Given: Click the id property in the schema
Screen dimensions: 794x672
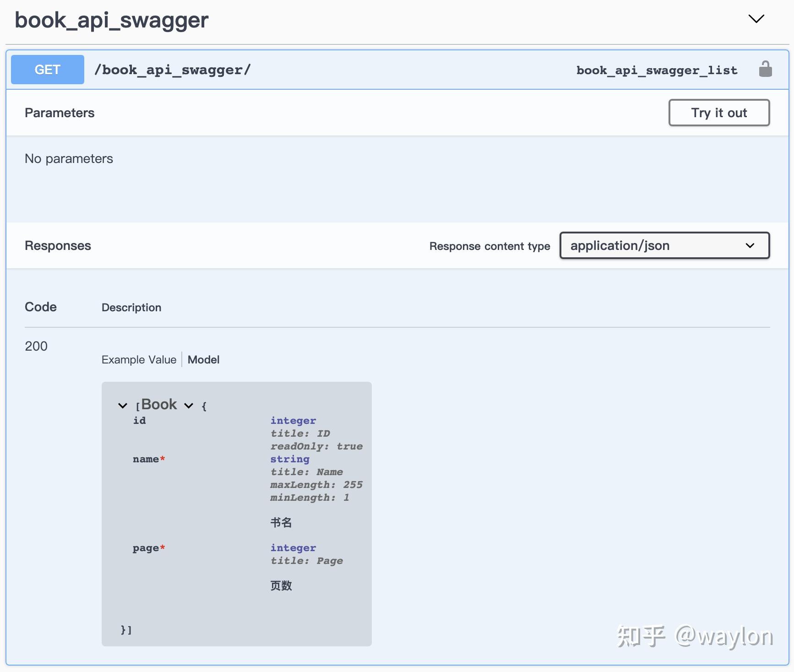Looking at the screenshot, I should pyautogui.click(x=140, y=421).
